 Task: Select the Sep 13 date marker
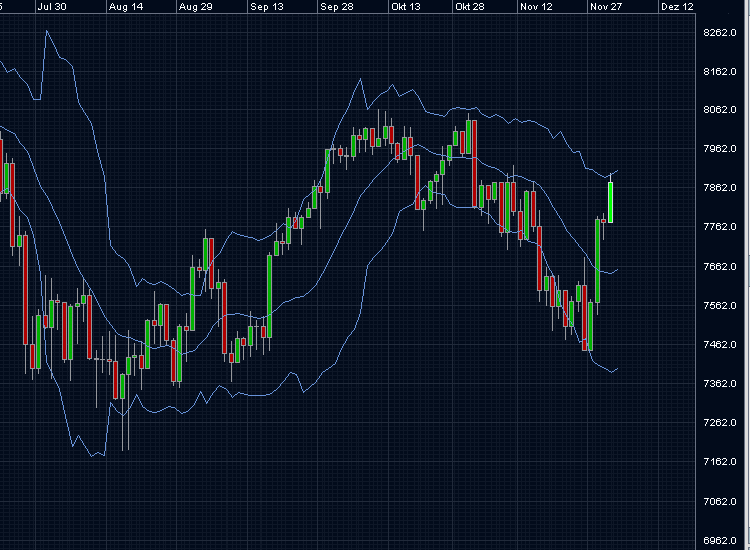[267, 6]
